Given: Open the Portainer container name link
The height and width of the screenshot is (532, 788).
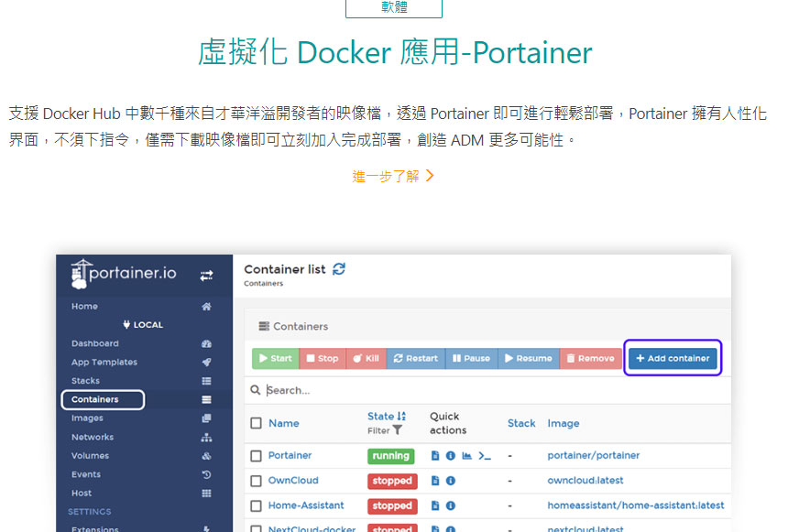Looking at the screenshot, I should [x=290, y=456].
